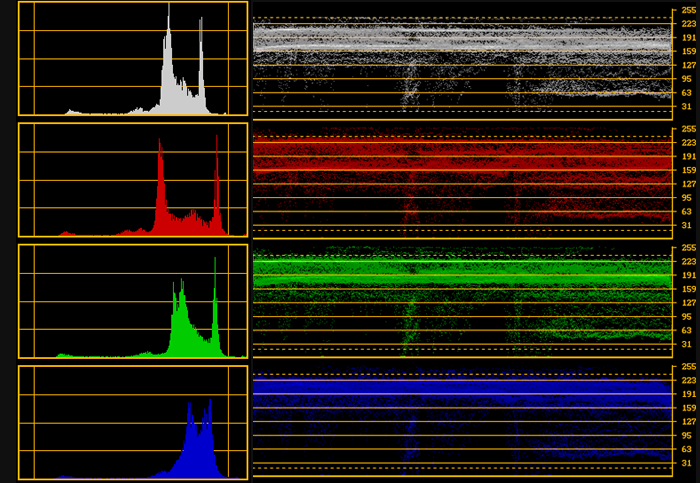Image resolution: width=700 pixels, height=483 pixels.
Task: Click the 191 label on blue waveform scale
Action: click(689, 394)
